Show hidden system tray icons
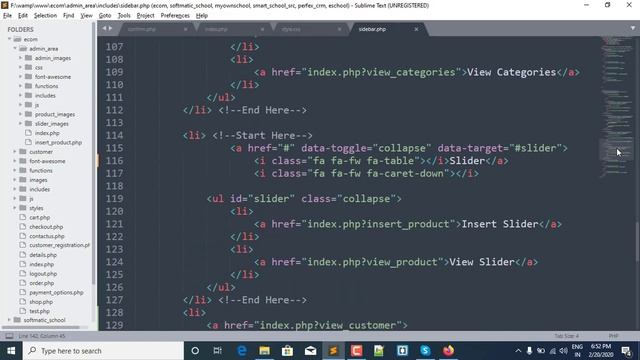 pos(518,351)
